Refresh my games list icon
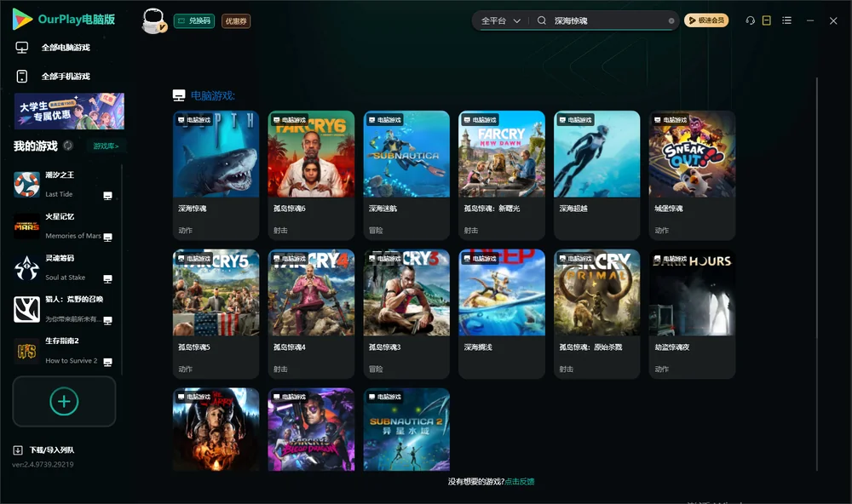Image resolution: width=852 pixels, height=504 pixels. [x=68, y=146]
